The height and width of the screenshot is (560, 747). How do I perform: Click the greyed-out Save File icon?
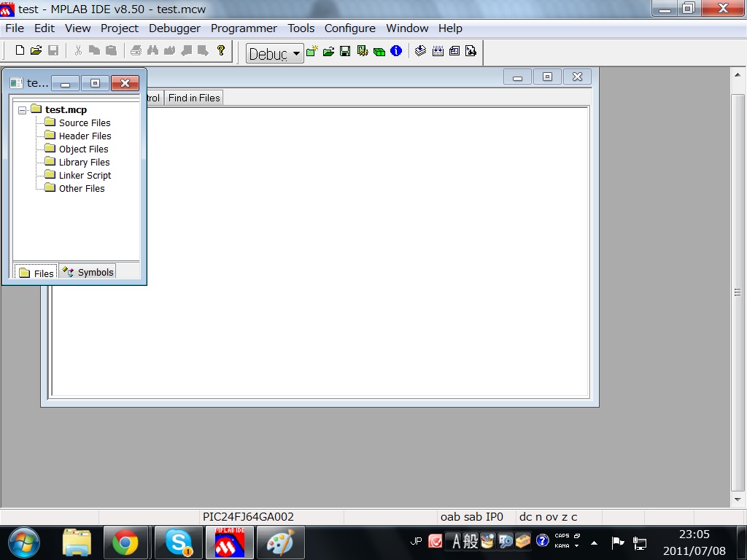pyautogui.click(x=53, y=50)
